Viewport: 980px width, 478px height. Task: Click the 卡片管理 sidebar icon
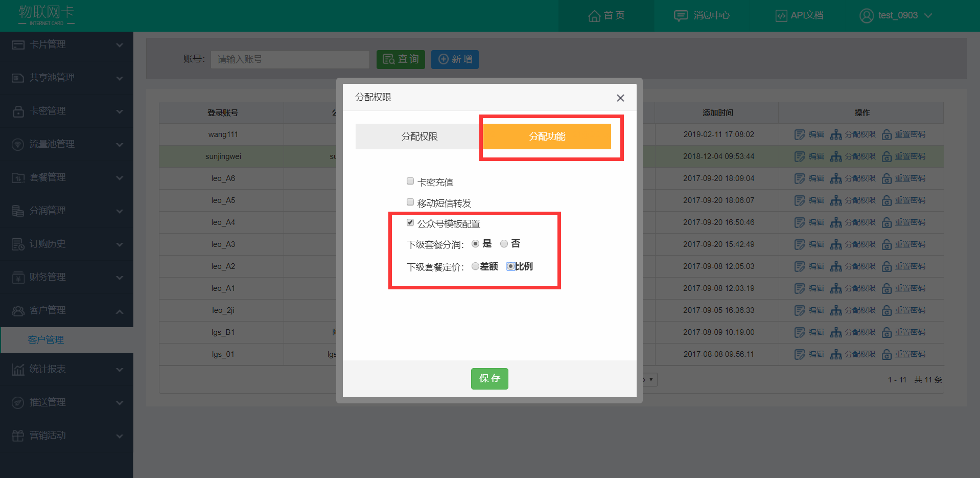[18, 45]
